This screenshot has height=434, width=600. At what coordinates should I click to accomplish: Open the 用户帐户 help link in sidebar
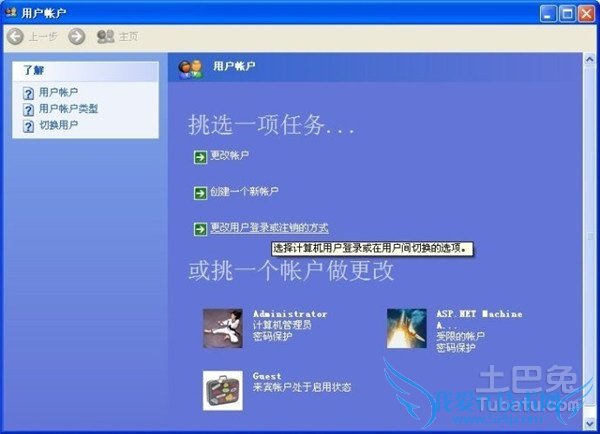pyautogui.click(x=58, y=92)
